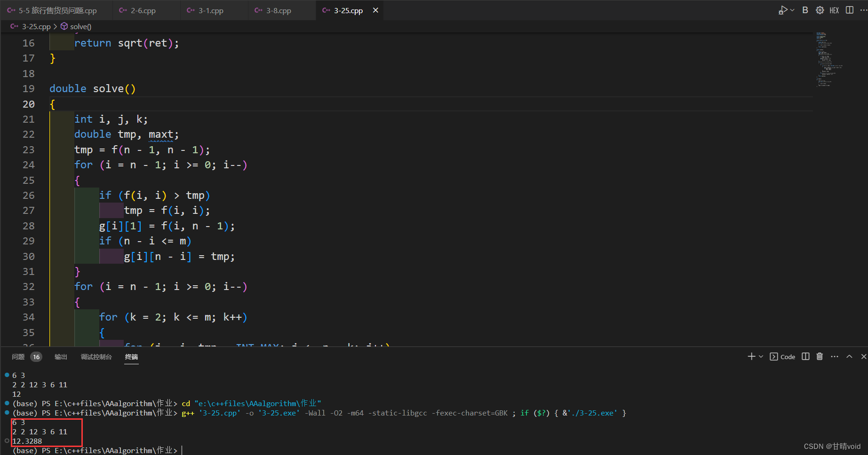Click 'int i, j, k;' declaration line

[x=111, y=119]
